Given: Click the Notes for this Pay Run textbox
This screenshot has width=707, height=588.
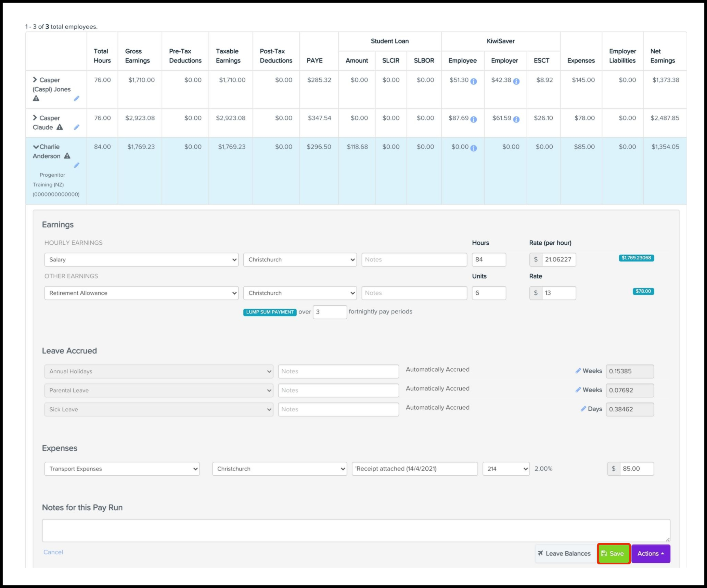Looking at the screenshot, I should [x=356, y=530].
